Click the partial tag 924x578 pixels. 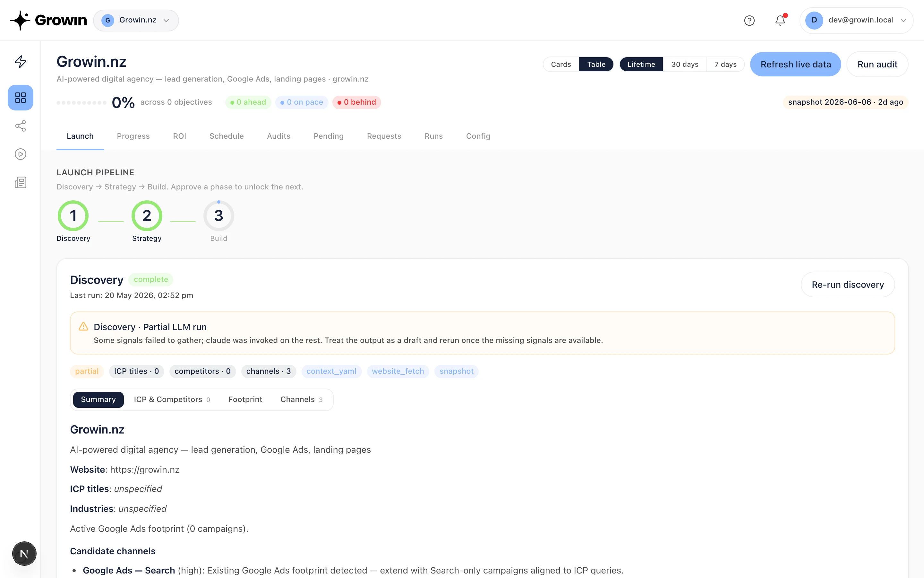coord(87,371)
